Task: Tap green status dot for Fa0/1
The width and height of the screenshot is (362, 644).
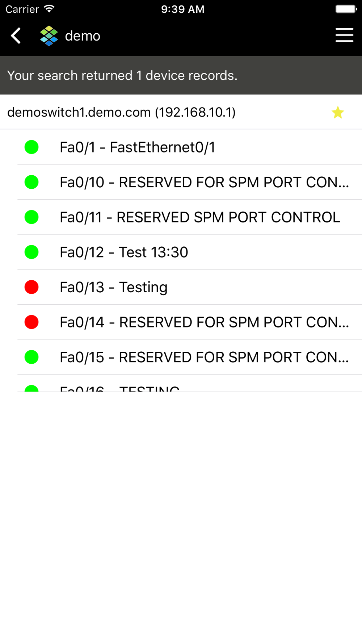Action: [x=31, y=147]
